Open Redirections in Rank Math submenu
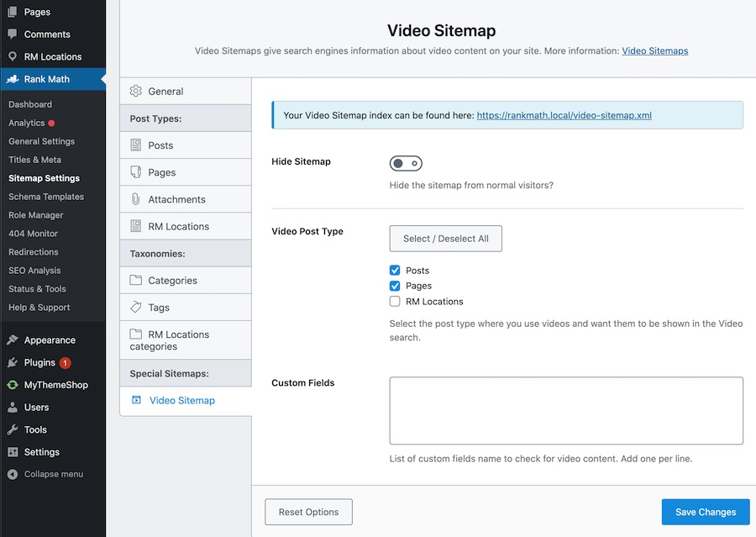 tap(34, 252)
